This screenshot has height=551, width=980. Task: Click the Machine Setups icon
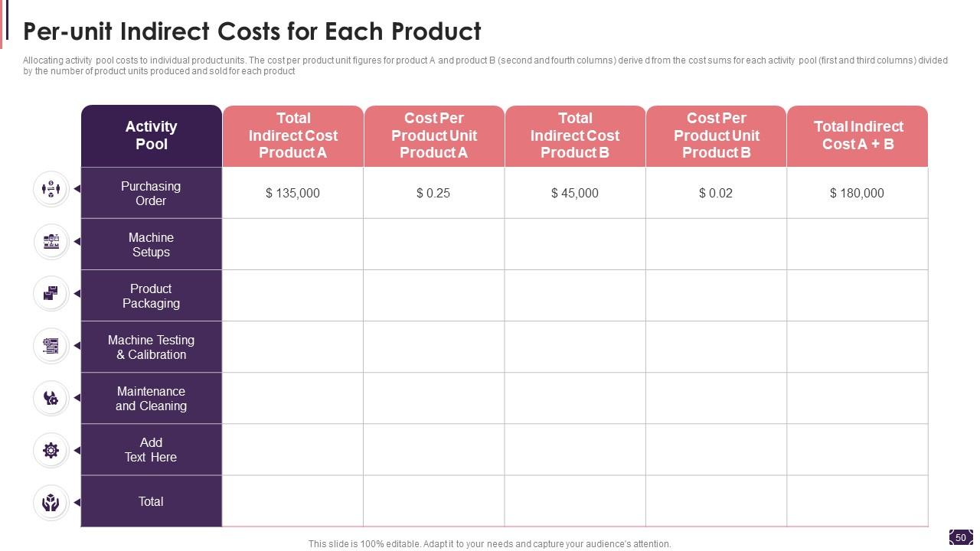pos(51,242)
